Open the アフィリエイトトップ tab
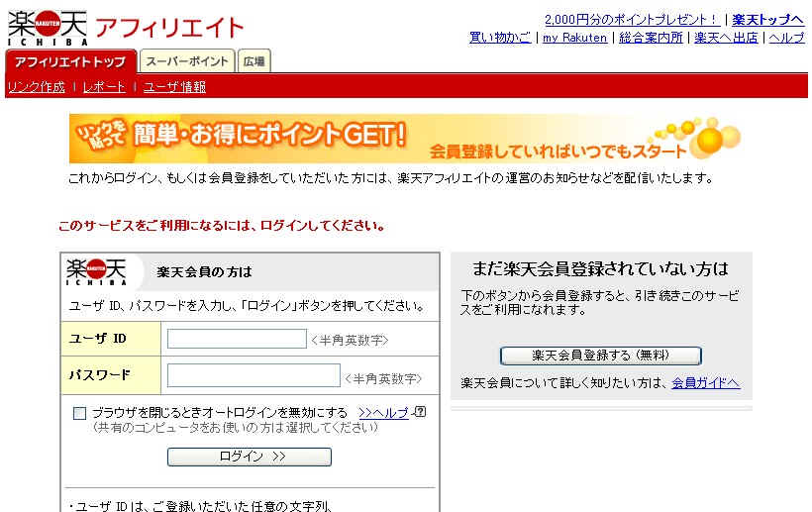The image size is (812, 512). click(70, 61)
